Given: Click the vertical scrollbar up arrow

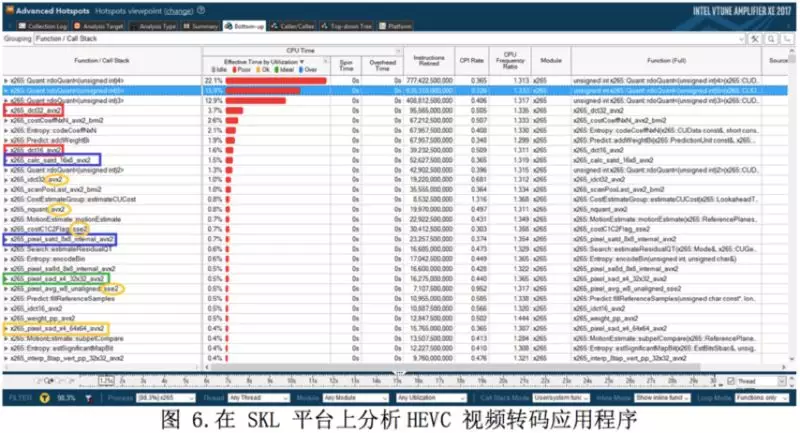Looking at the screenshot, I should (791, 51).
